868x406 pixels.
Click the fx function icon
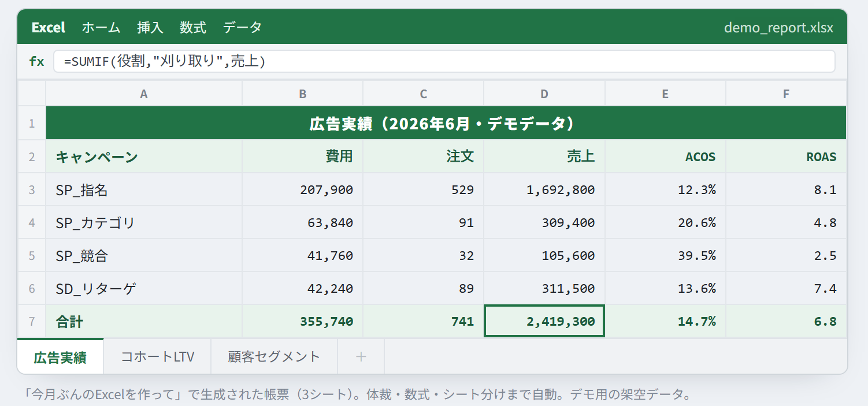[36, 61]
